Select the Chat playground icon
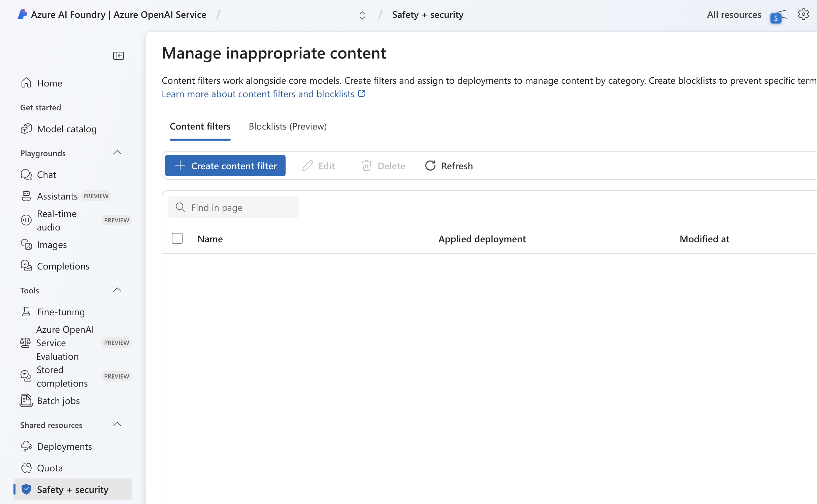 26,174
